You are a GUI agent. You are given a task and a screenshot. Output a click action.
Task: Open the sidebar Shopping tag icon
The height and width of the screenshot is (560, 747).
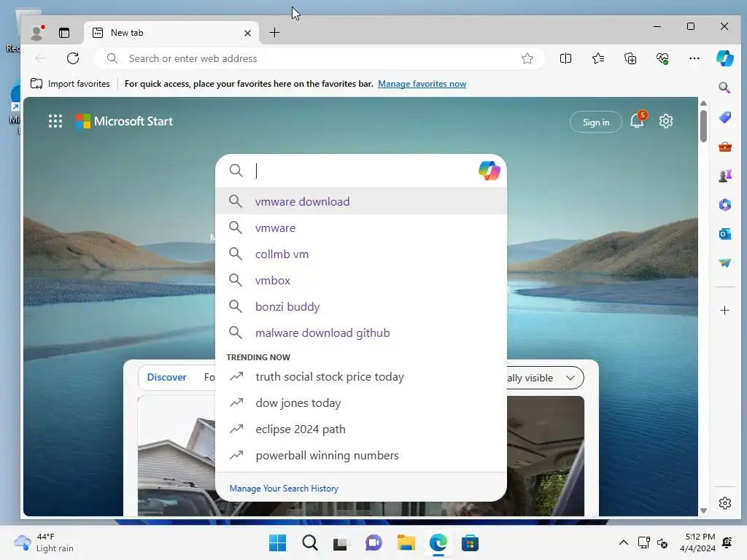tap(724, 117)
